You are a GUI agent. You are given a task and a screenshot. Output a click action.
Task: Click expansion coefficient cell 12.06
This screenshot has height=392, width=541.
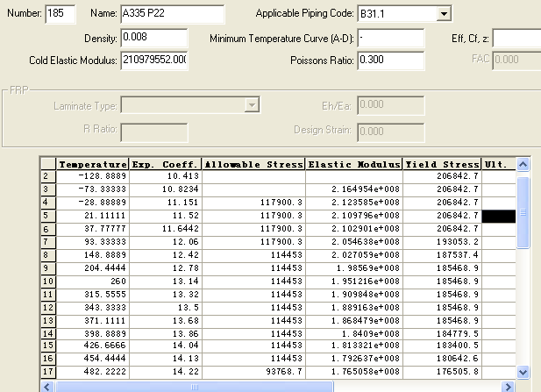[165, 242]
